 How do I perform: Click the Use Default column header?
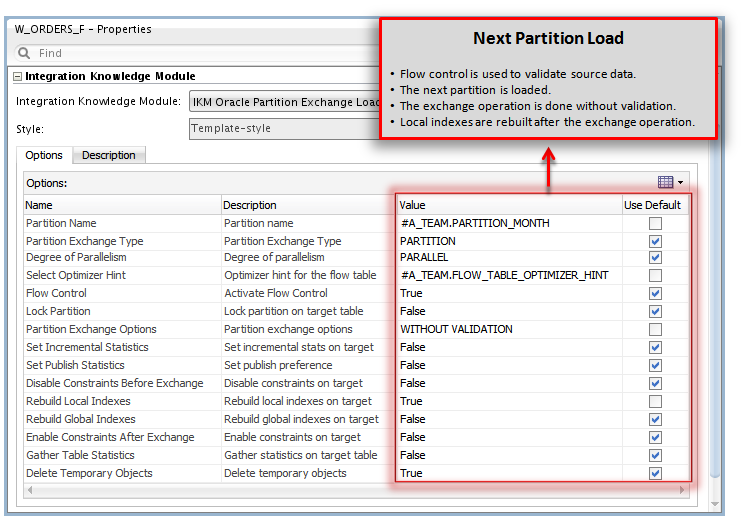pos(653,205)
